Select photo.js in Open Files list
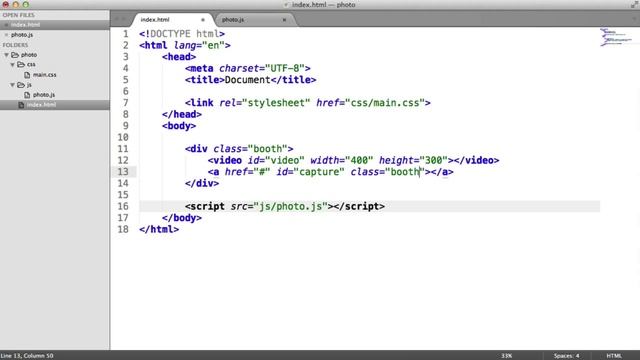This screenshot has width=640, height=360. pyautogui.click(x=22, y=35)
